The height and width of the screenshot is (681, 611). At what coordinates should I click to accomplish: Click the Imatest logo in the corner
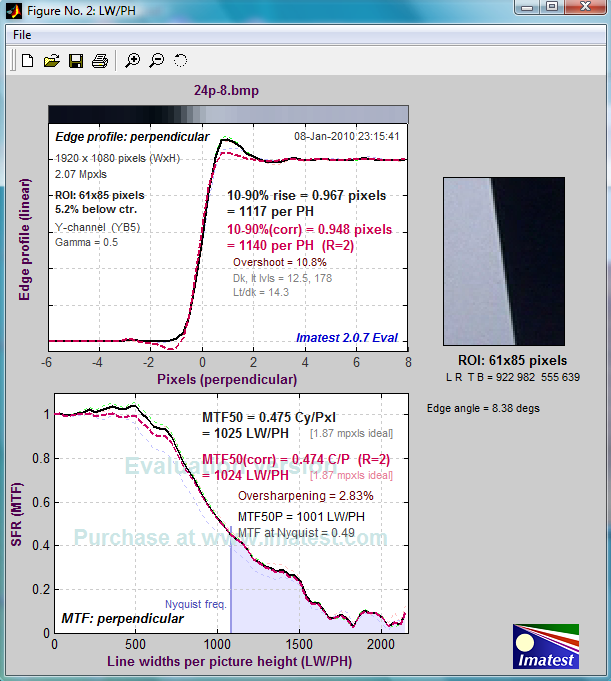click(545, 647)
